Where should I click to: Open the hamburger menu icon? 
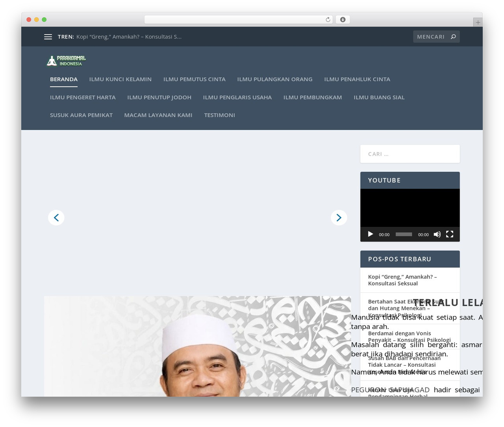(x=48, y=37)
